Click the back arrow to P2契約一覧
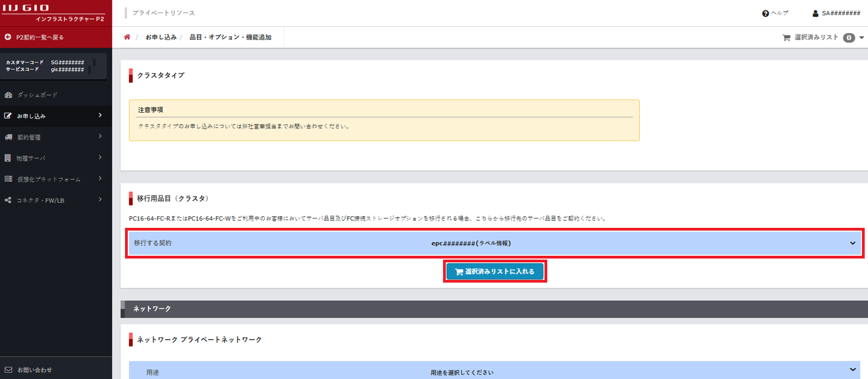The image size is (868, 379). coord(8,37)
